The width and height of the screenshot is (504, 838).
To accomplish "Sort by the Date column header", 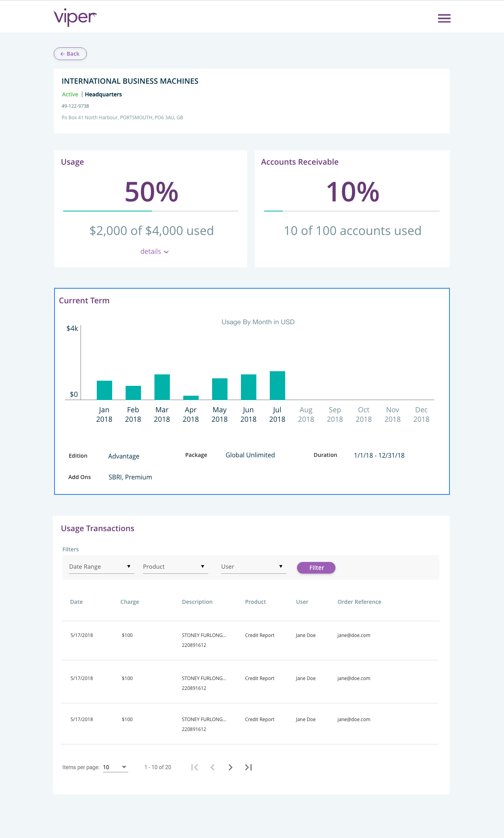I will click(x=76, y=602).
